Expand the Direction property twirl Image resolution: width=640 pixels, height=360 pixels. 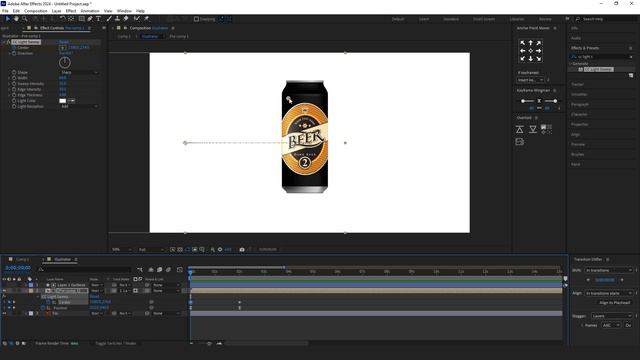click(9, 53)
